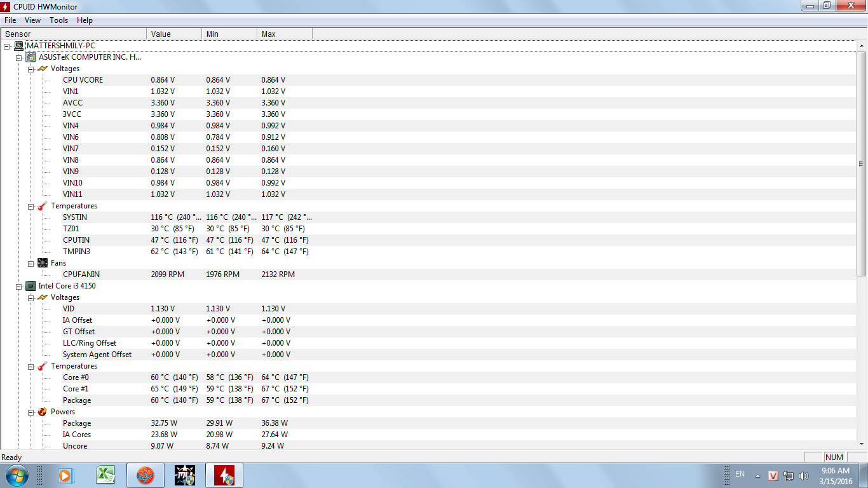Viewport: 868px width, 488px height.
Task: Click the Value column header
Action: click(174, 34)
